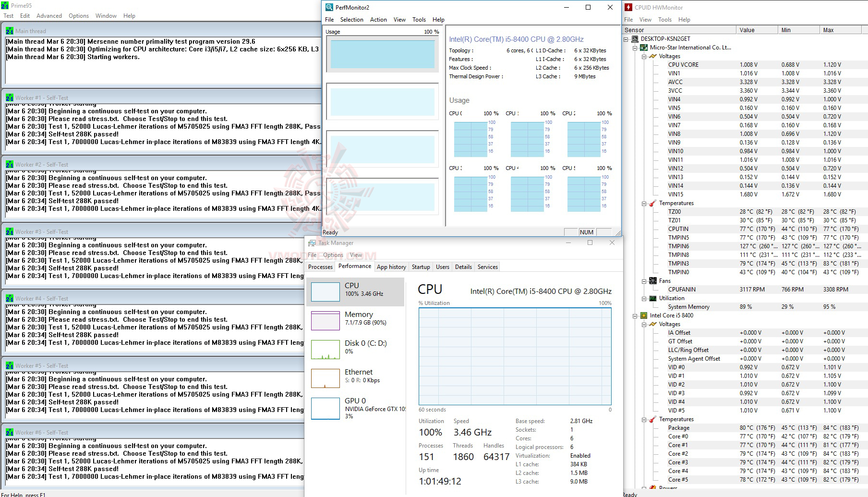Click the Worker #5 Self-Test window icon
The width and height of the screenshot is (868, 497).
10,365
